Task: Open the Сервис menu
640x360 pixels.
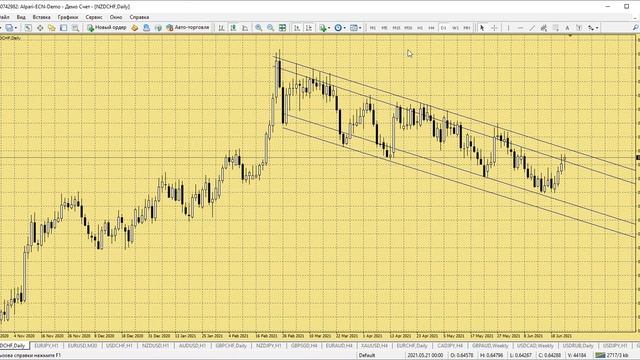Action: point(94,17)
